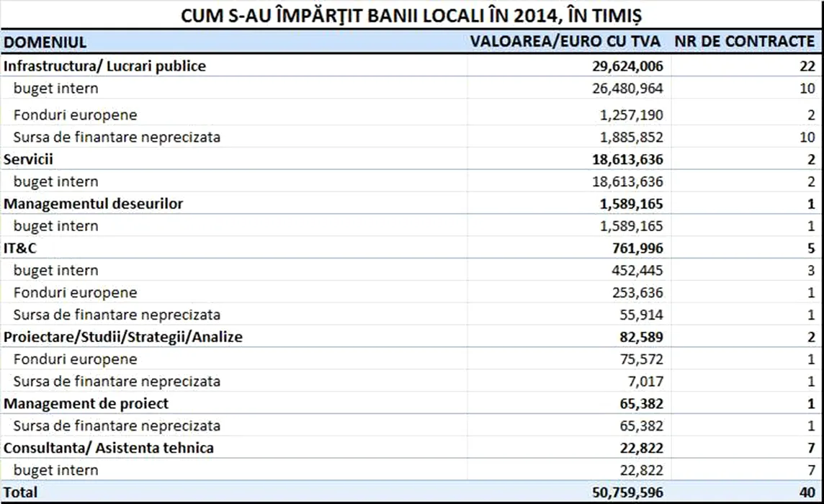Select Proiectare/Studii/Strategii/Analize row label
The width and height of the screenshot is (824, 504).
(123, 337)
